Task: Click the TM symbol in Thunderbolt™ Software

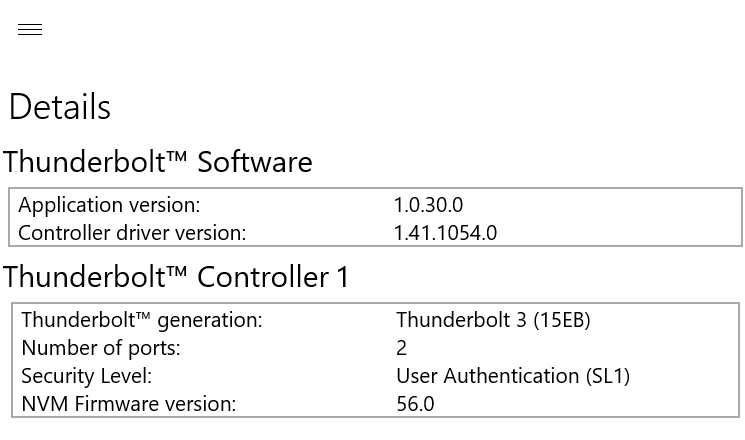Action: click(x=177, y=155)
